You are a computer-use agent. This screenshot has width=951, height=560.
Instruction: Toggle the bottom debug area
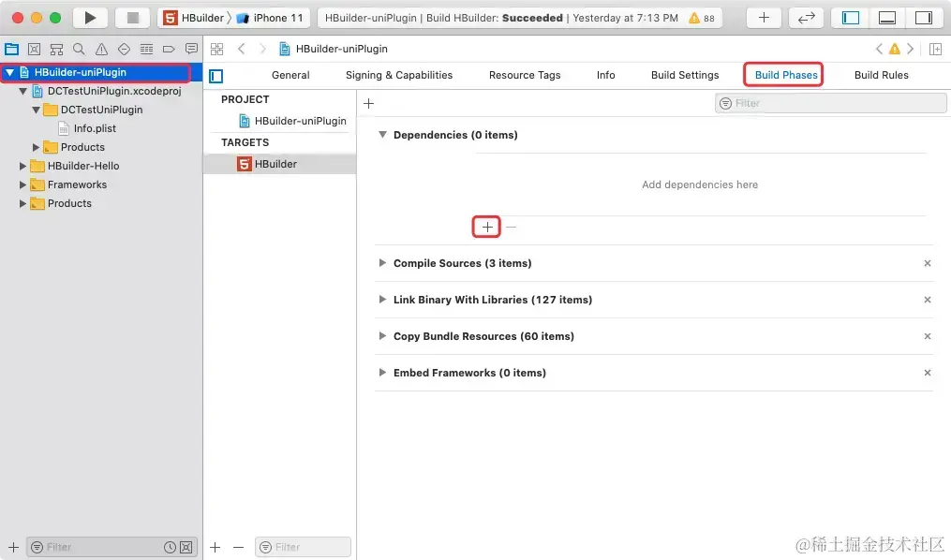(886, 18)
